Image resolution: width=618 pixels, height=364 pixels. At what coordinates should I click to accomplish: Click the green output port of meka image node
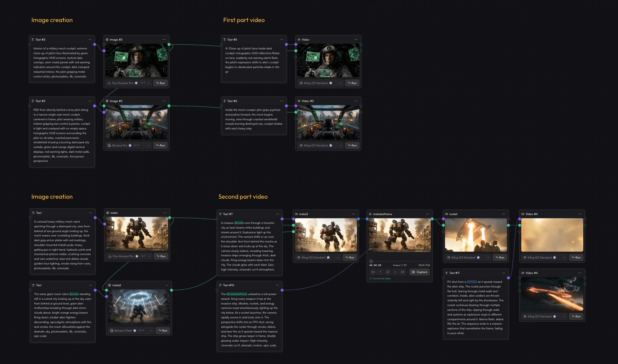(170, 218)
